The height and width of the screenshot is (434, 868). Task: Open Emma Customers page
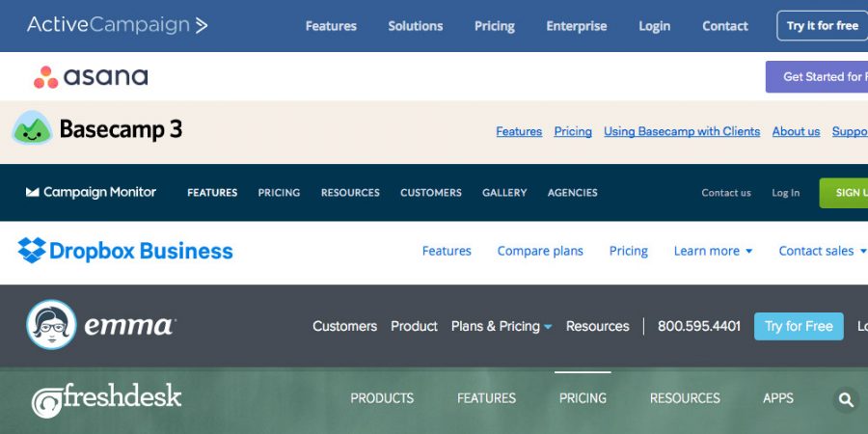pyautogui.click(x=345, y=326)
